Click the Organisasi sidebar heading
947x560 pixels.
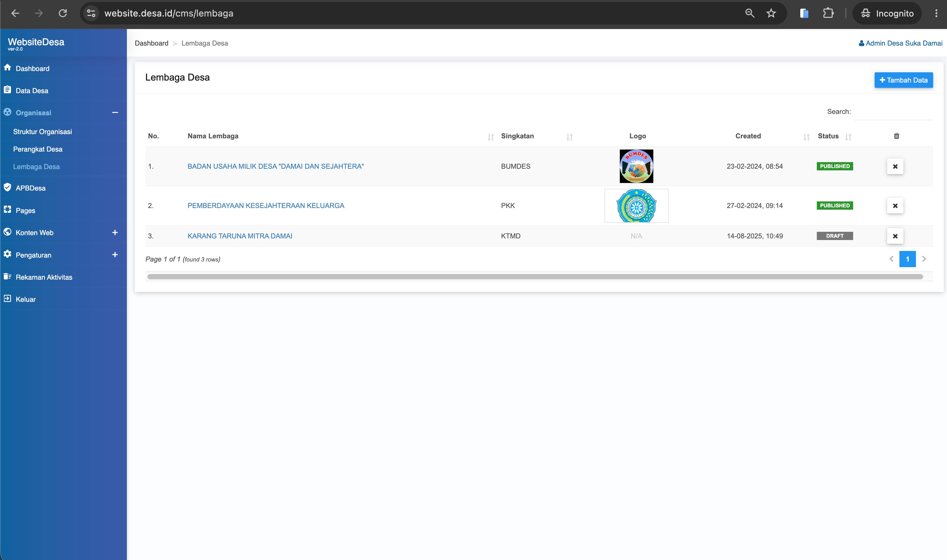pyautogui.click(x=33, y=113)
